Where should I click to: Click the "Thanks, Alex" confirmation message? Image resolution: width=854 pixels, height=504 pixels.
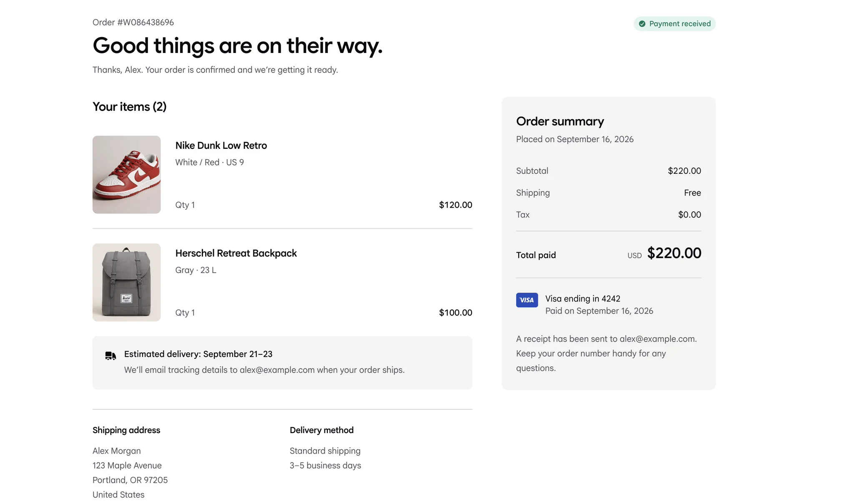pos(215,70)
